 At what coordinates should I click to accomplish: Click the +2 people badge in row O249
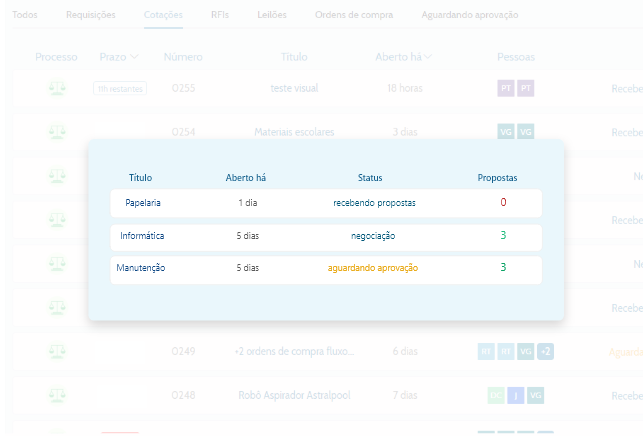tap(545, 352)
